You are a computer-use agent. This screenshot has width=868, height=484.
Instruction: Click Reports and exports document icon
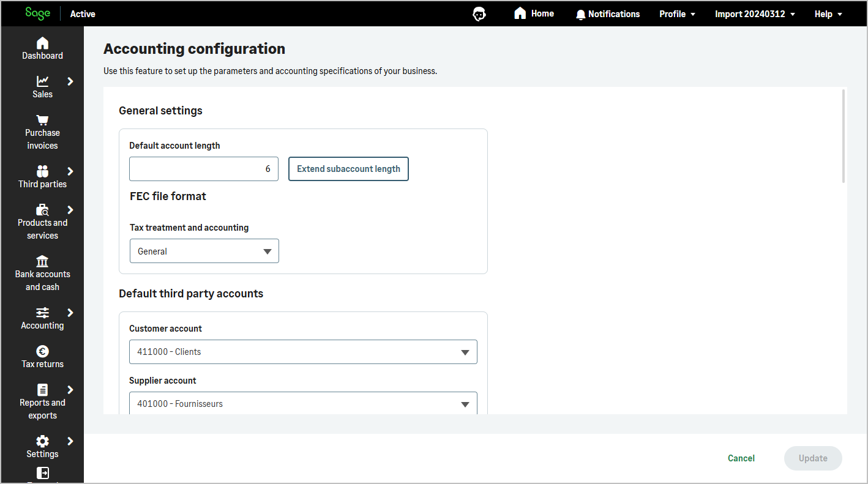pos(42,390)
